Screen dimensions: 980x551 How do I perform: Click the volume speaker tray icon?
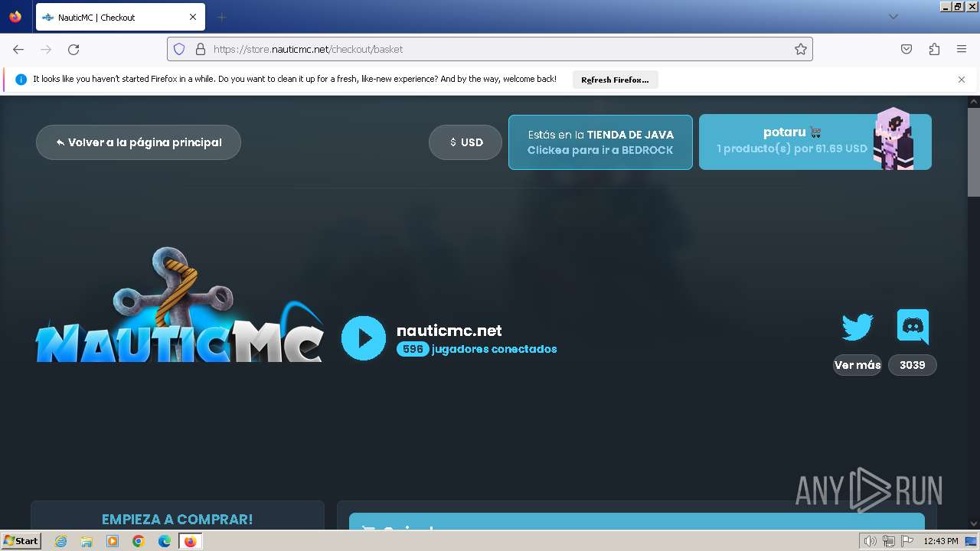871,541
